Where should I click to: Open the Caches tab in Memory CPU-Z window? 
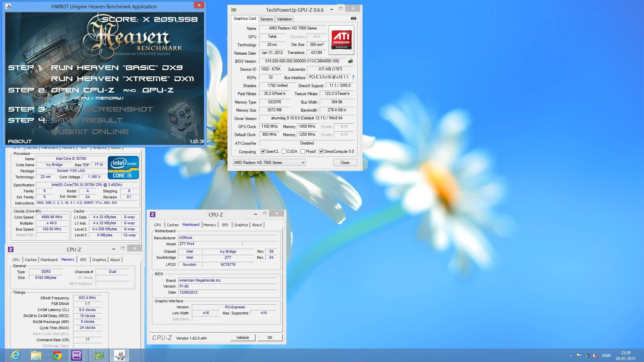31,260
